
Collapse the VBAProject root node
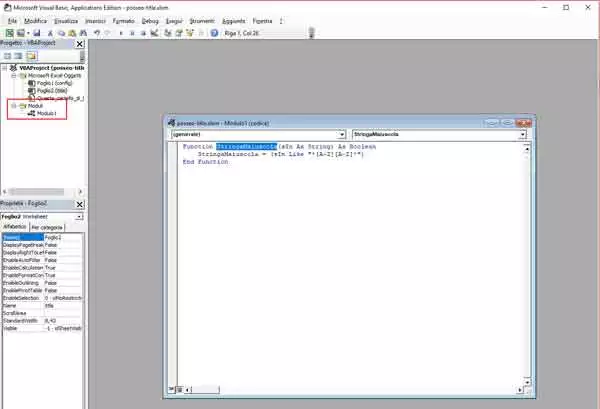point(5,68)
